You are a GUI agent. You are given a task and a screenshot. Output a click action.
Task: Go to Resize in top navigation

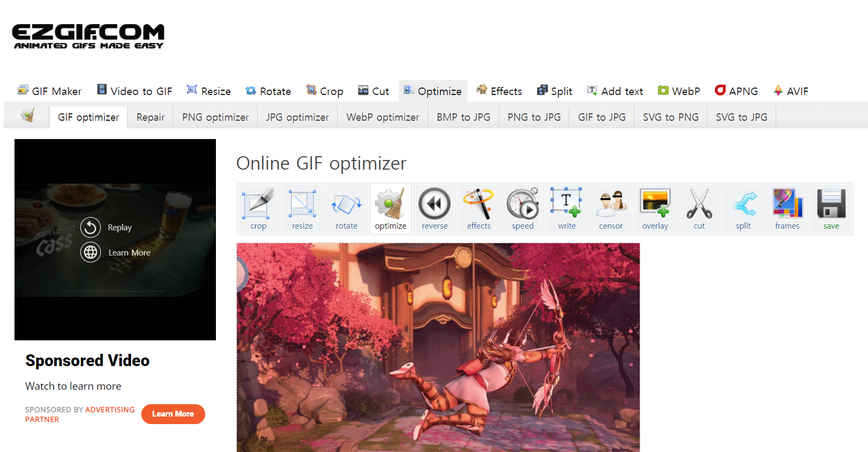(x=208, y=91)
